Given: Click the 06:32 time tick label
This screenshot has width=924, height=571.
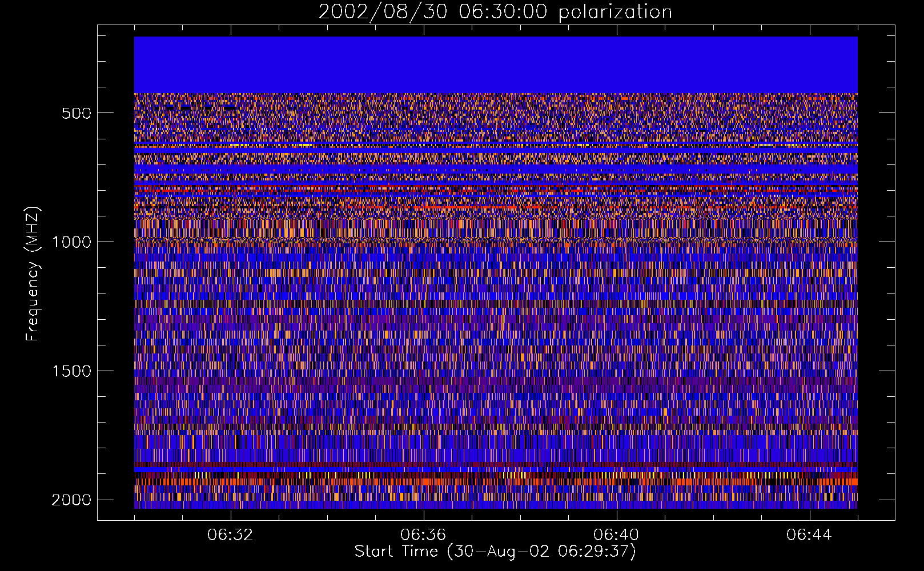Looking at the screenshot, I should [230, 535].
